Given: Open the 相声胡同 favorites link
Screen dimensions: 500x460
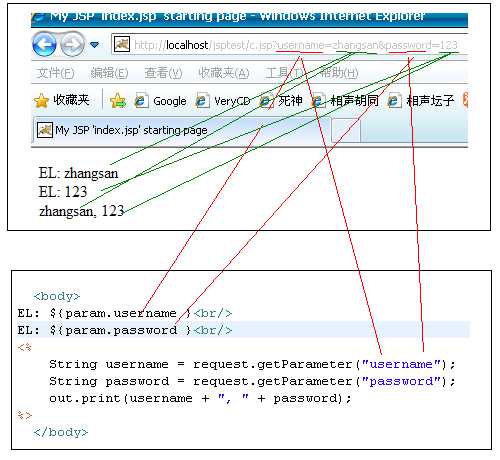Looking at the screenshot, I should pyautogui.click(x=345, y=100).
